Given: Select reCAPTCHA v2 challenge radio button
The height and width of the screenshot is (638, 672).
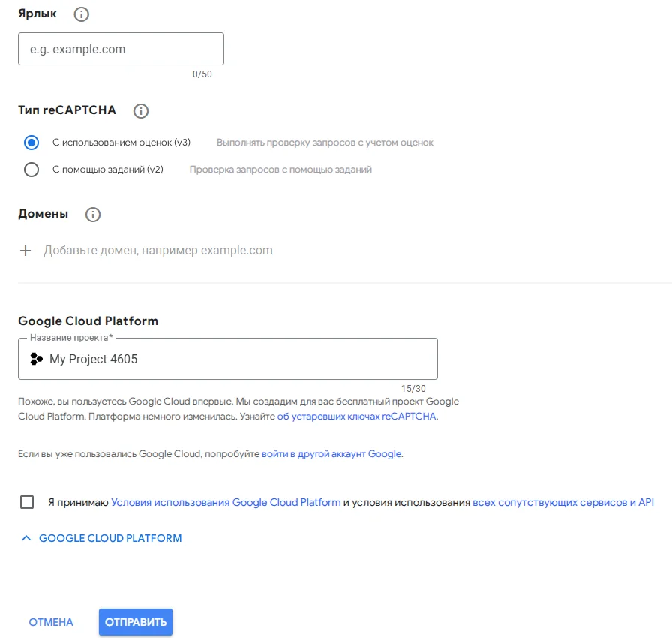Looking at the screenshot, I should tap(31, 170).
